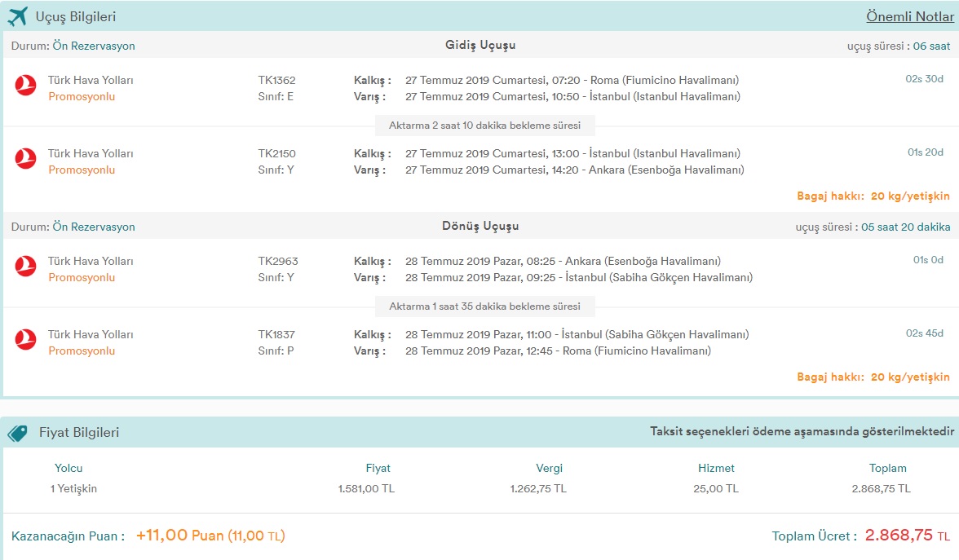Click the 09:25 Sabiha Gökçen arrival line
This screenshot has height=560, width=959.
[x=579, y=277]
